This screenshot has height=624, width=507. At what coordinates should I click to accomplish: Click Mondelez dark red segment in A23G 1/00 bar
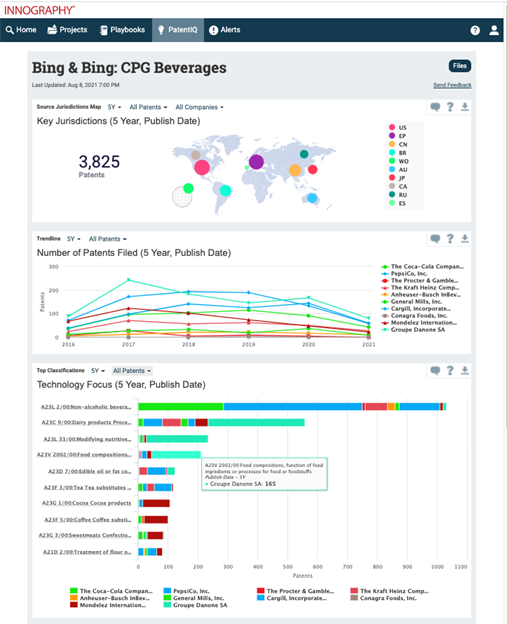[x=156, y=503]
